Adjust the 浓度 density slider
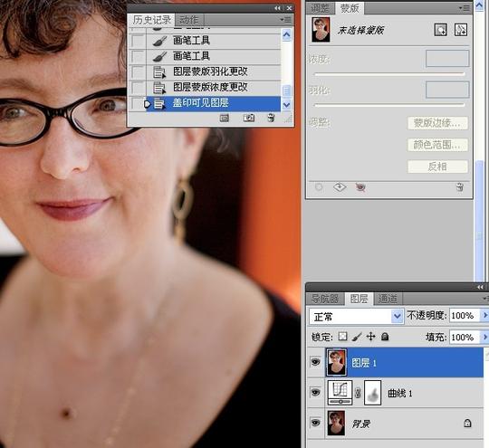The width and height of the screenshot is (489, 448). pyautogui.click(x=389, y=74)
